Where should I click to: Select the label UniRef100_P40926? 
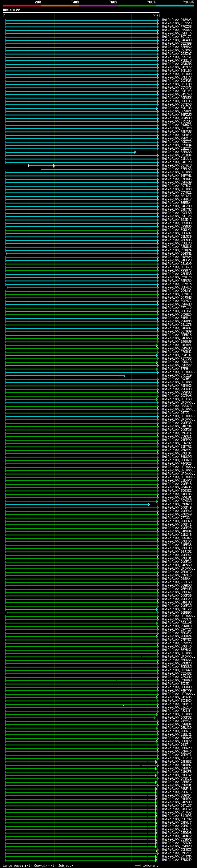tap(176, 463)
